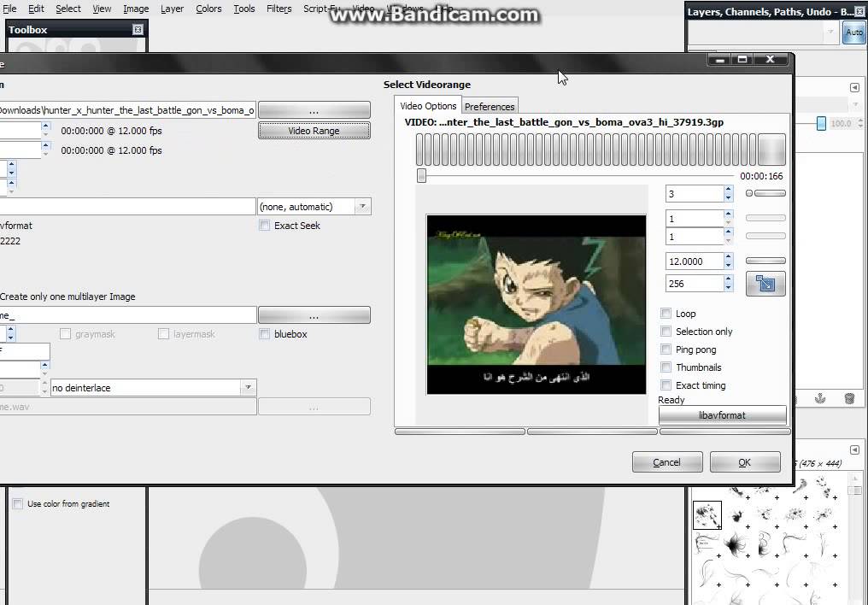868x605 pixels.
Task: Open the Brushes panel tab menu arrow
Action: pos(854,449)
